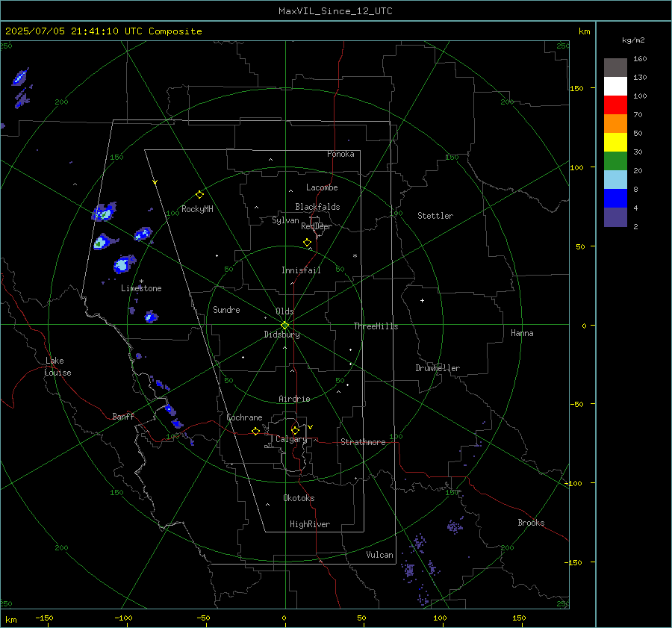672x628 pixels.
Task: Click the Olds map label
Action: coord(284,311)
